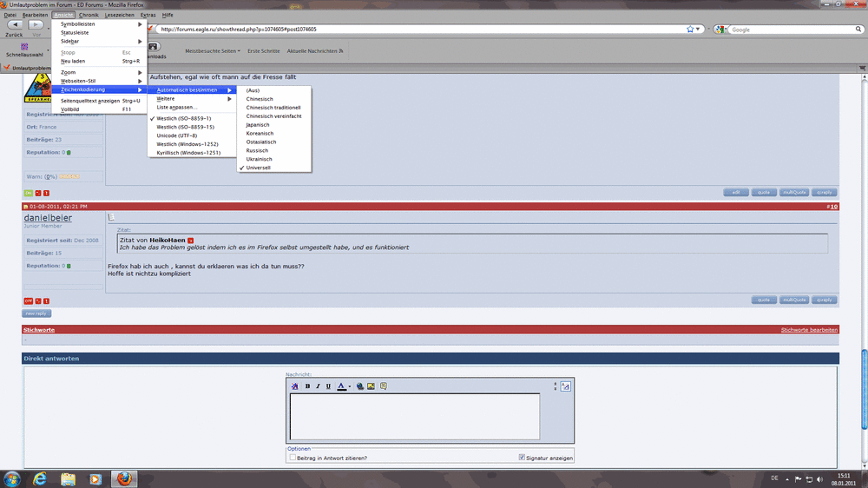Image resolution: width=868 pixels, height=488 pixels.
Task: Select Kyrillisch (Windows-1251) encoding
Action: coord(188,152)
